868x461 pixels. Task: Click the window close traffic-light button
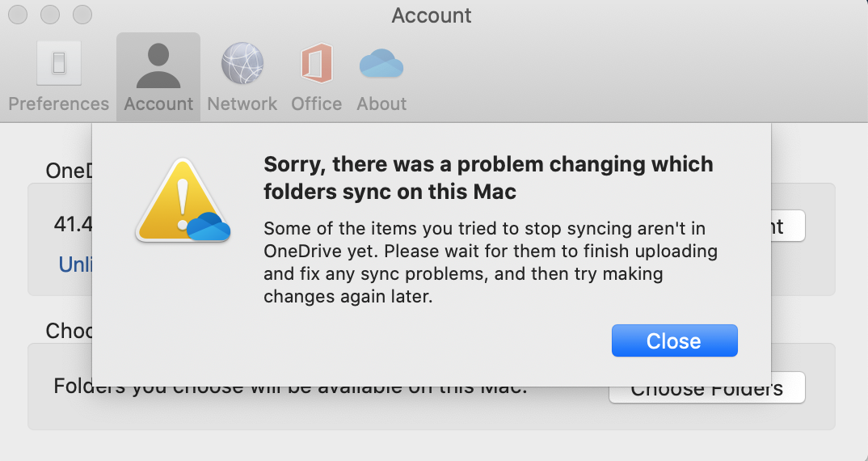coord(18,15)
